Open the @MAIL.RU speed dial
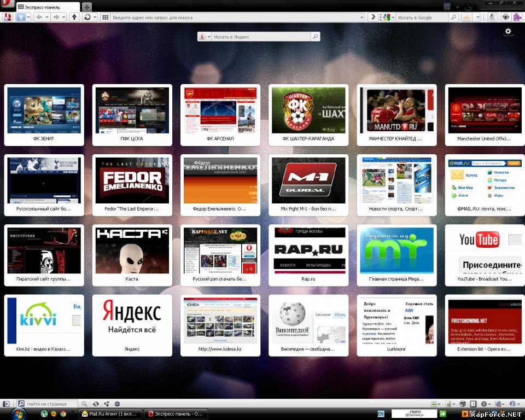 [x=485, y=185]
